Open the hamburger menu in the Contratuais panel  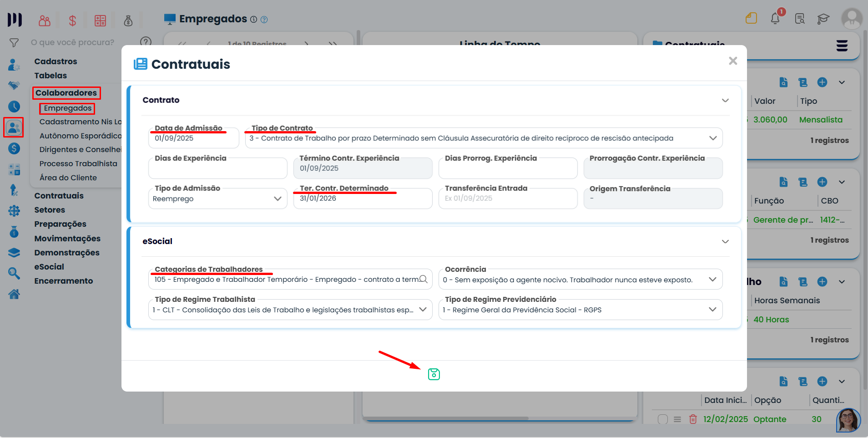click(842, 46)
